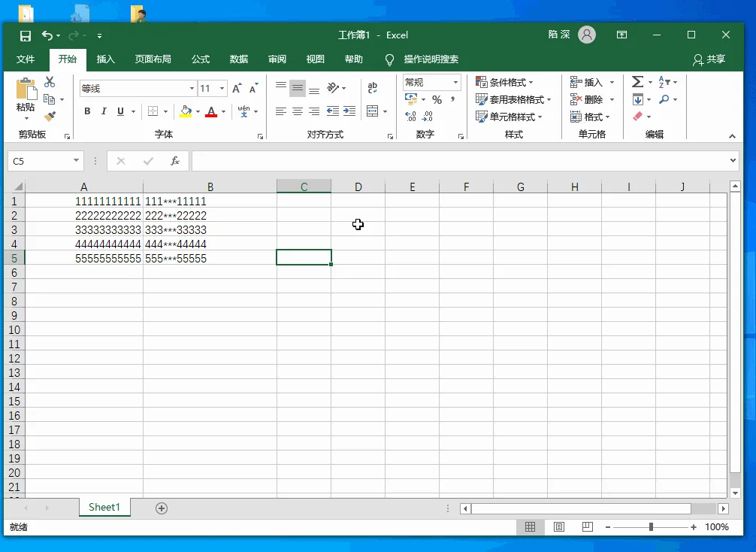This screenshot has height=552, width=756.
Task: Set middle vertical alignment
Action: 298,88
